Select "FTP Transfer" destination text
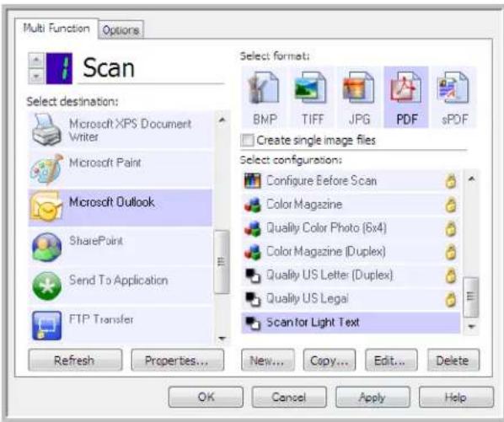 point(101,319)
